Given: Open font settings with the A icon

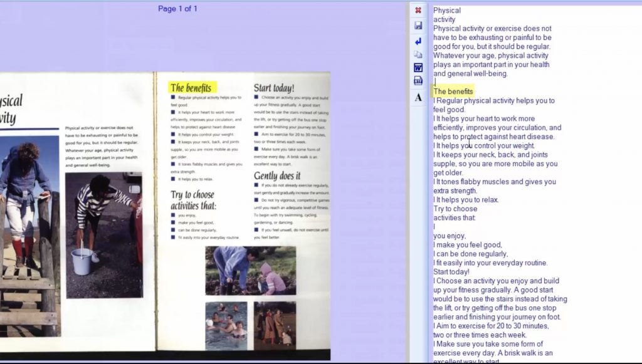Looking at the screenshot, I should coord(418,97).
